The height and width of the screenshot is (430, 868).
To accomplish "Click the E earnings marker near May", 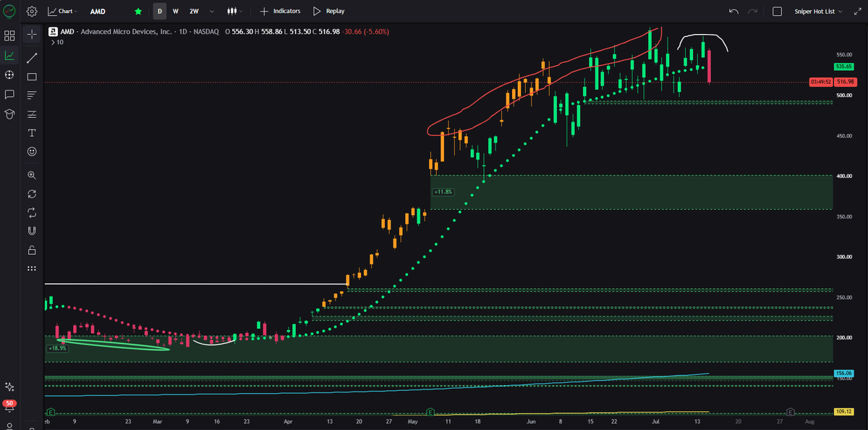I will tap(430, 412).
